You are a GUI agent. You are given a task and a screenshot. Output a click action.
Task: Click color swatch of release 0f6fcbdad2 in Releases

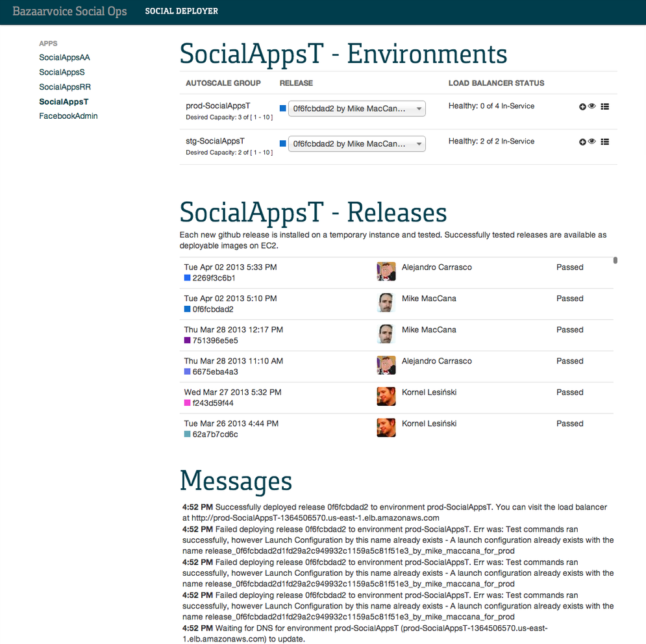(x=187, y=309)
